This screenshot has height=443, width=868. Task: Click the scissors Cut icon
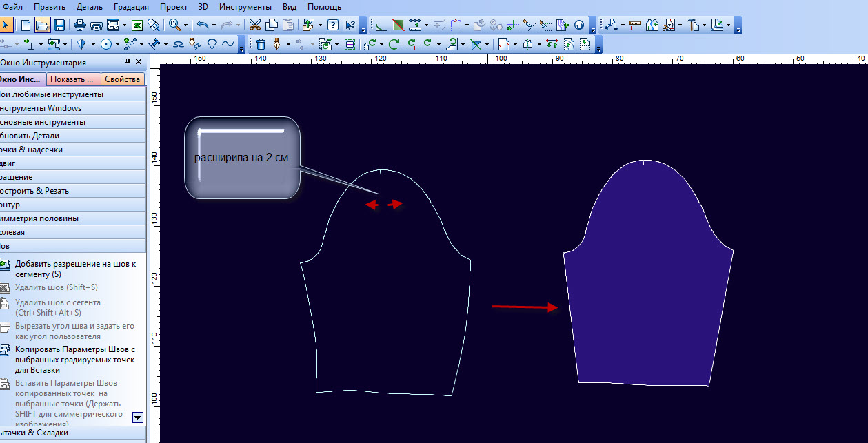254,25
